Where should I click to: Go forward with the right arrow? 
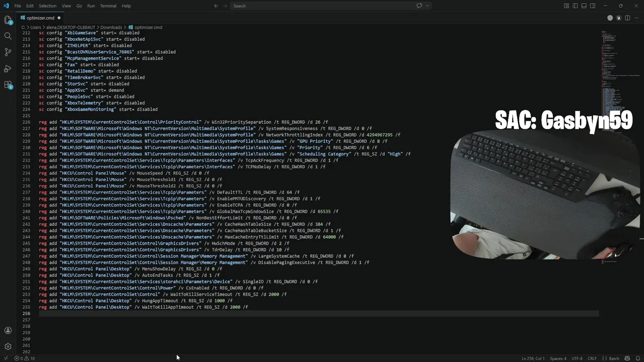click(225, 6)
